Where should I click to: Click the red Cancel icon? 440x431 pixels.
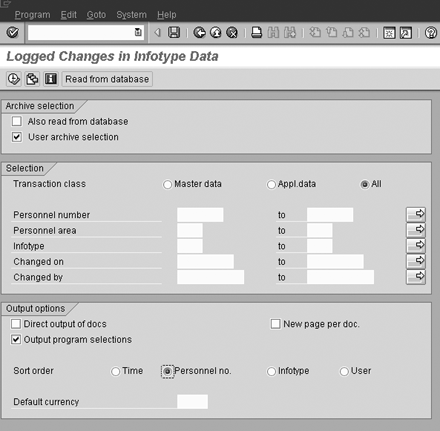232,32
